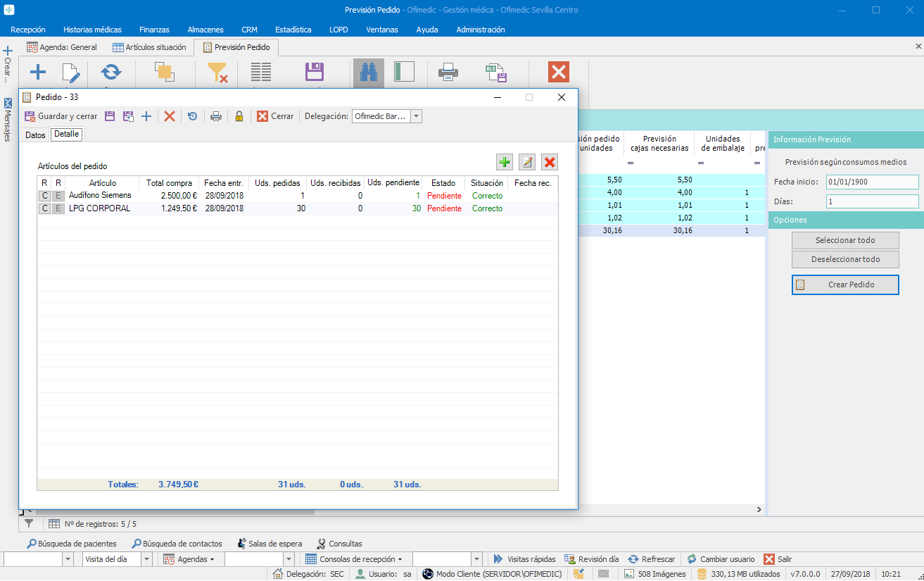Click the Fecha inicio date field
Image resolution: width=924 pixels, height=581 pixels.
point(872,182)
